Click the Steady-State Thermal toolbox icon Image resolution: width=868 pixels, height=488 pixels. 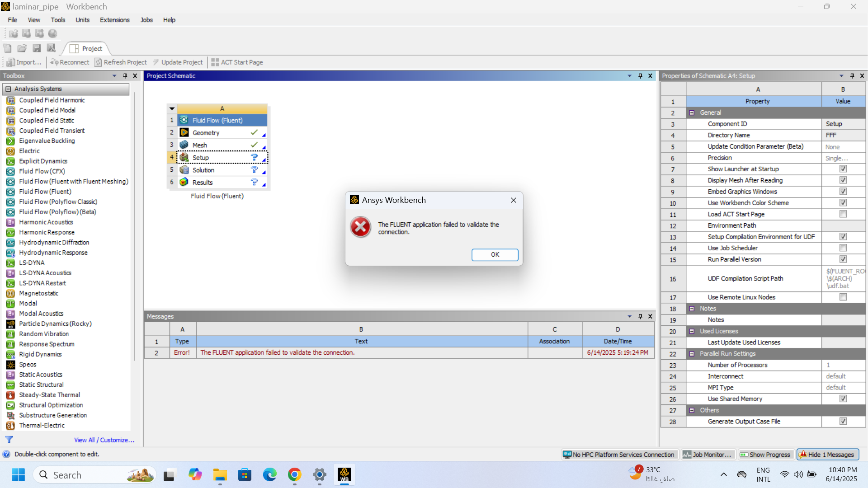10,395
